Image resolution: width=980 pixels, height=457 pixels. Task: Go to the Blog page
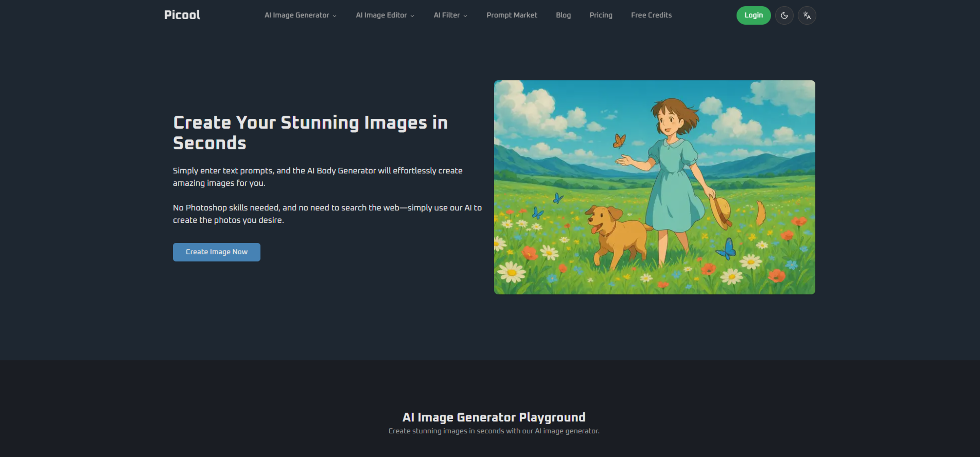pyautogui.click(x=563, y=15)
